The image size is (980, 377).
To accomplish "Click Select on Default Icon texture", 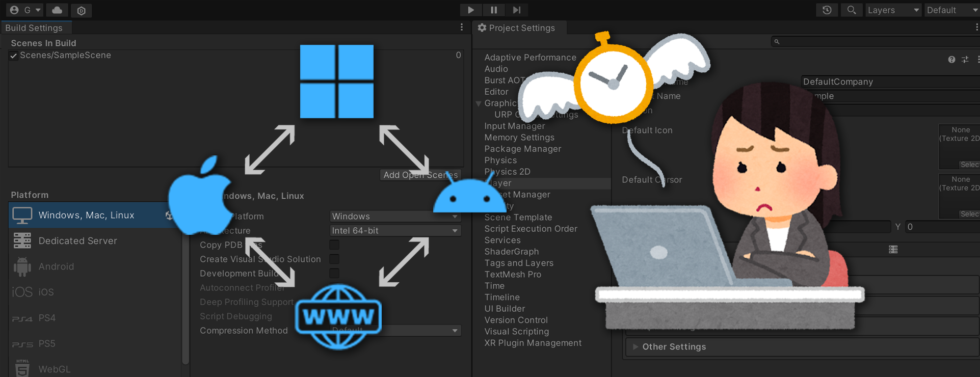I will pyautogui.click(x=969, y=165).
